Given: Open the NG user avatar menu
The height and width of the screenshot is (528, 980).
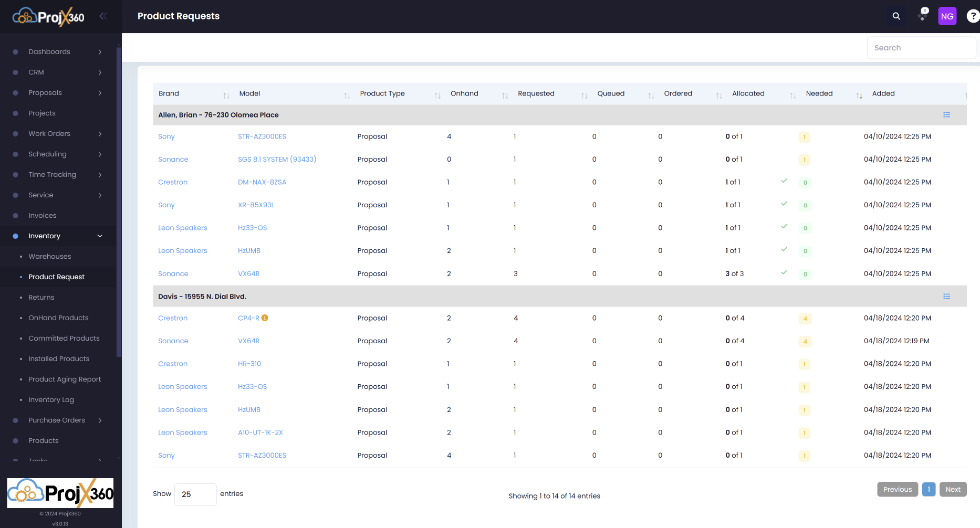Looking at the screenshot, I should tap(947, 16).
